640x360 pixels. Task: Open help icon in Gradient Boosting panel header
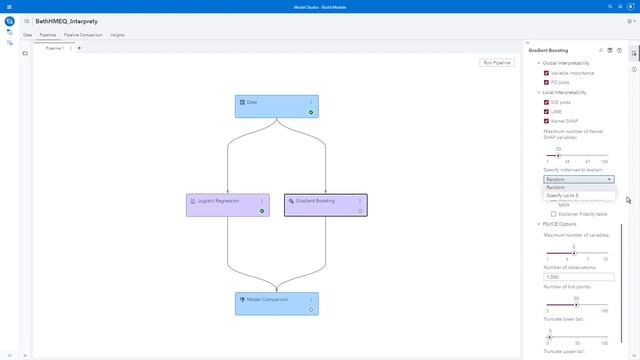[x=619, y=50]
